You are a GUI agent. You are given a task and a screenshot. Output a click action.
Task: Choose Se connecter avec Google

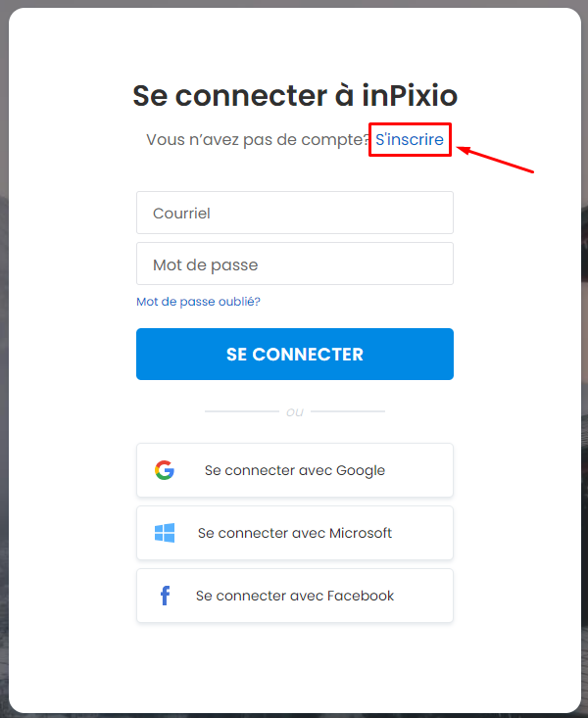[x=295, y=470]
